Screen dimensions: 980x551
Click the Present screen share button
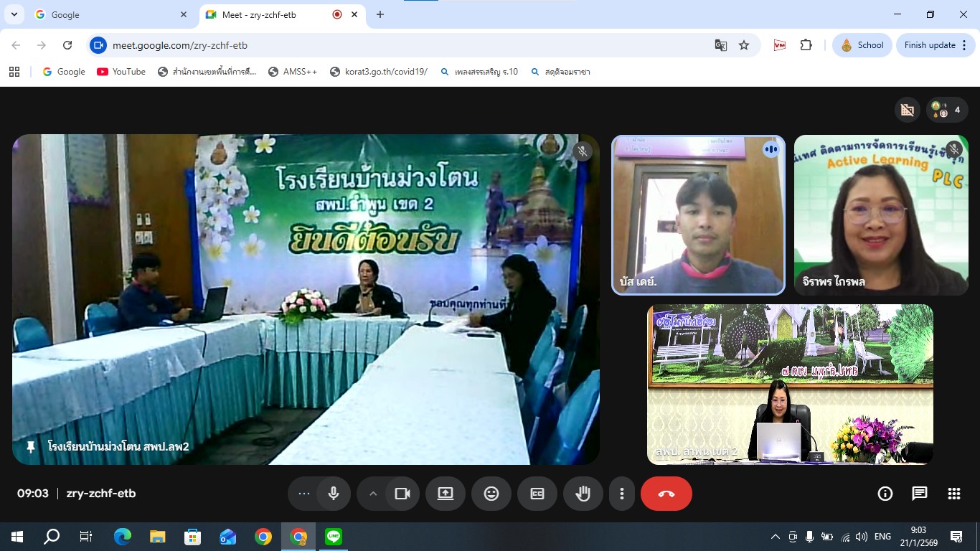pos(446,494)
